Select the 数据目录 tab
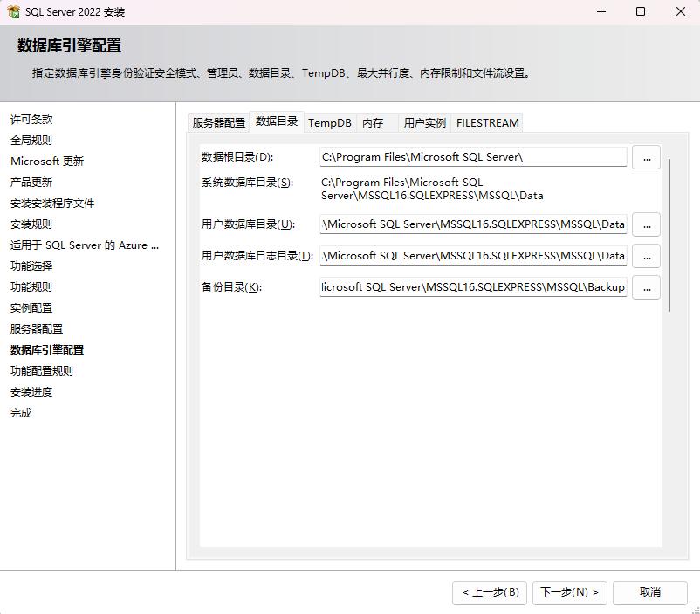 276,122
